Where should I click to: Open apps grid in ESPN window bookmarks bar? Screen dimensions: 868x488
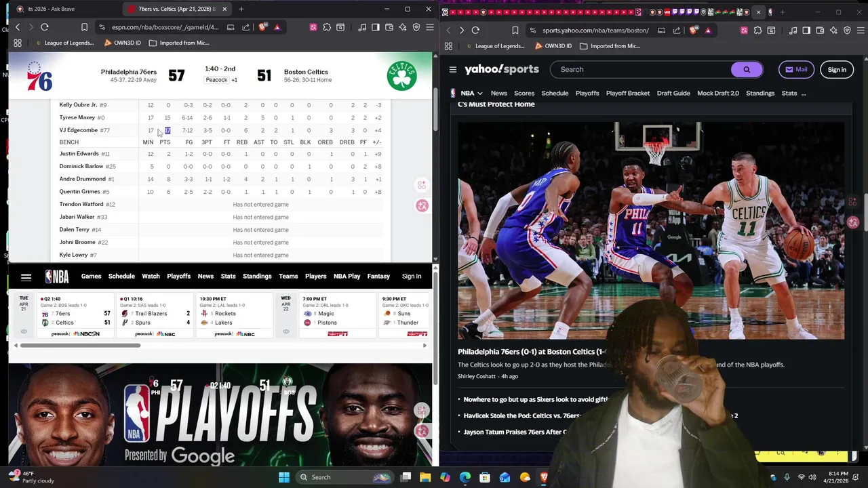[x=18, y=43]
